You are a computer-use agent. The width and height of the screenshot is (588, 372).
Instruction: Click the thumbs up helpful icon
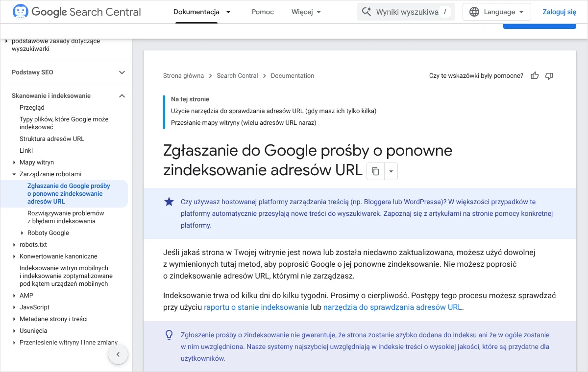click(x=535, y=76)
